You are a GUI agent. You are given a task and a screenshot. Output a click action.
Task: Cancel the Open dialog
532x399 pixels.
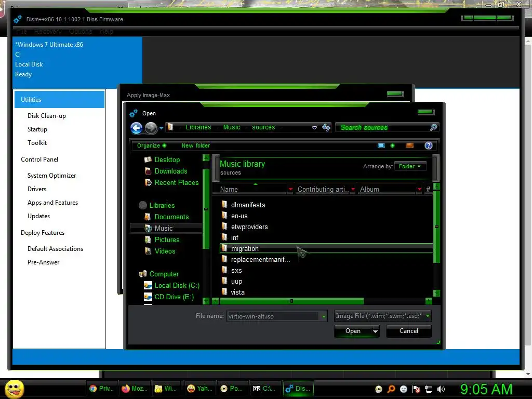pos(408,331)
